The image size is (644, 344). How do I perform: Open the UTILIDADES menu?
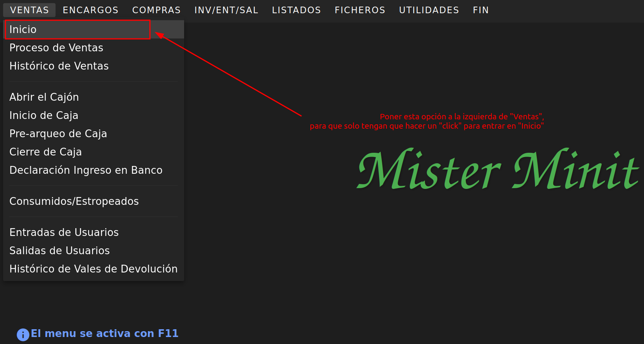429,10
